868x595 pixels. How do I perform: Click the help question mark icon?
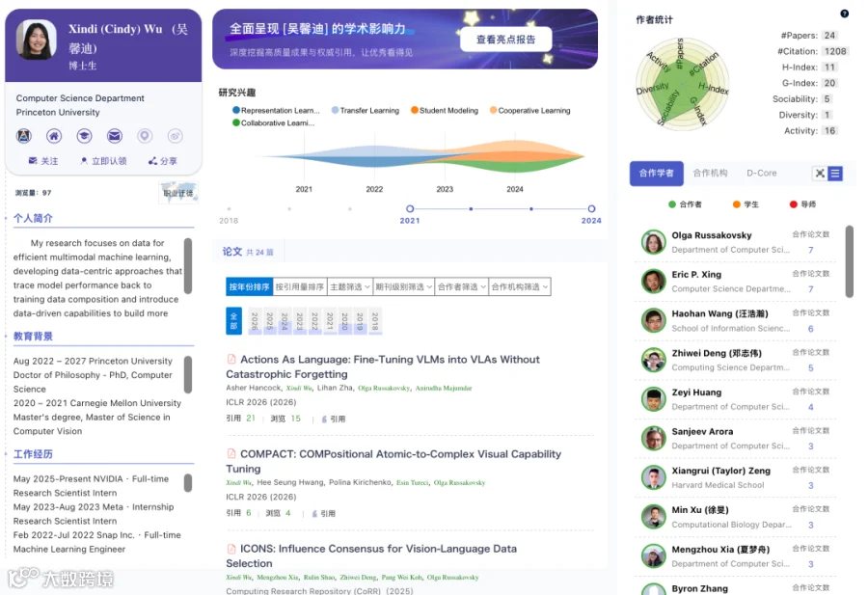[844, 14]
